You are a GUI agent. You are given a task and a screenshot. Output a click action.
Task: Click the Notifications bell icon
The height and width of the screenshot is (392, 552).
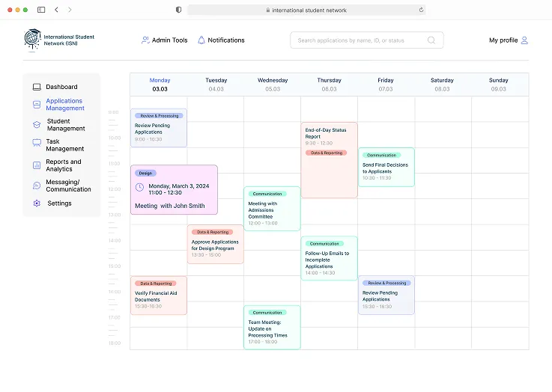(x=201, y=40)
